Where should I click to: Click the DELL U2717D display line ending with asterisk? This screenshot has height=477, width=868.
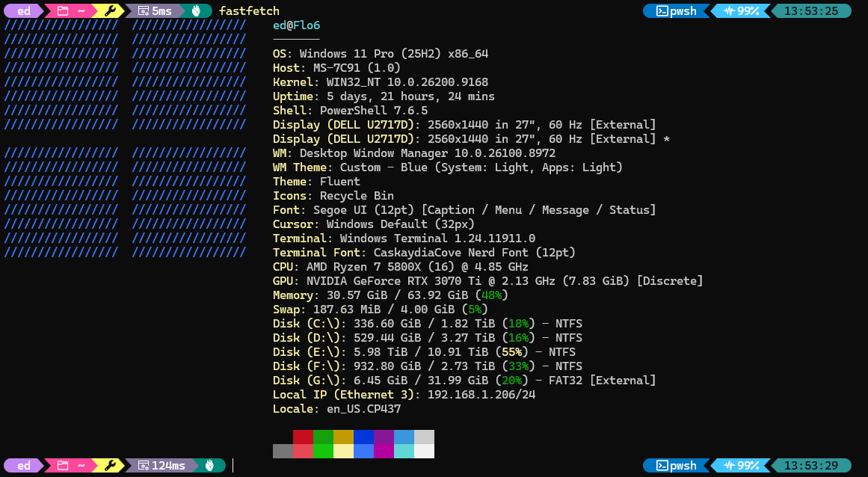click(471, 139)
